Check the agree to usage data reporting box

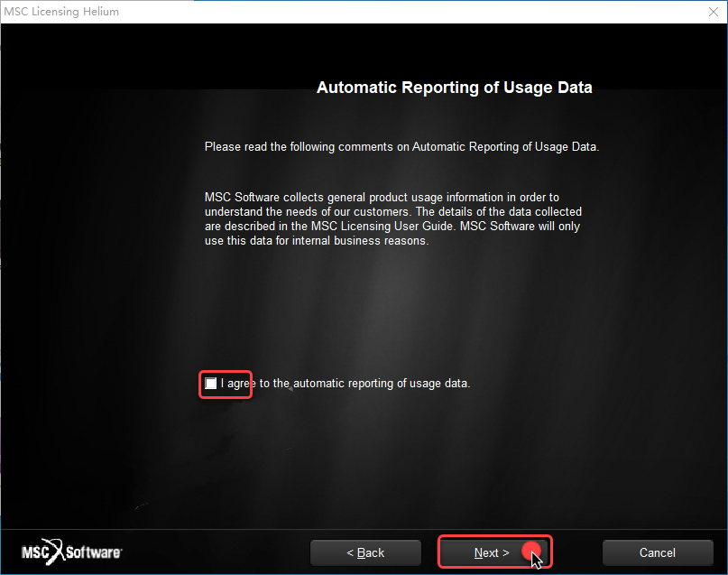[211, 384]
